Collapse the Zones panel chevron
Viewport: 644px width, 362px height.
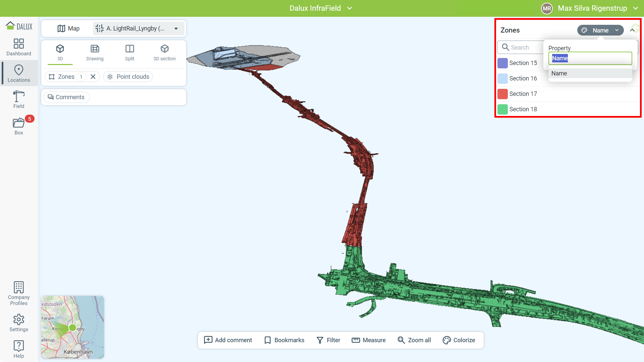click(632, 30)
